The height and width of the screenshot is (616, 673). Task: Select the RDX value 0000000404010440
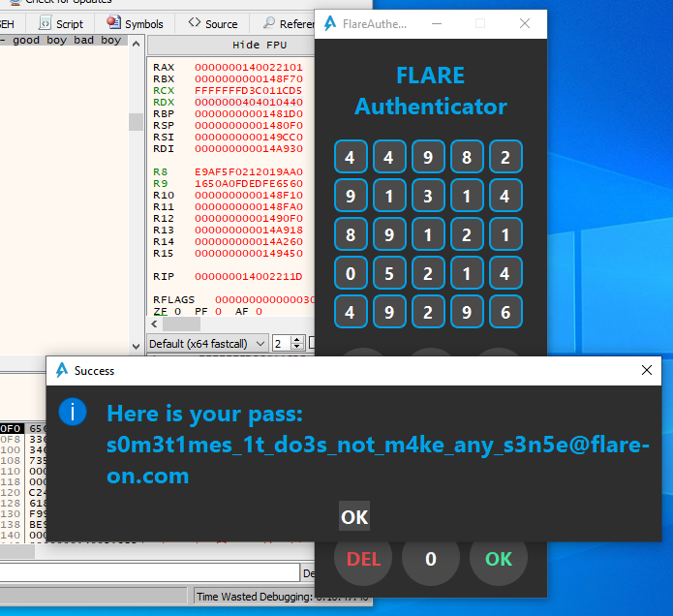(249, 102)
